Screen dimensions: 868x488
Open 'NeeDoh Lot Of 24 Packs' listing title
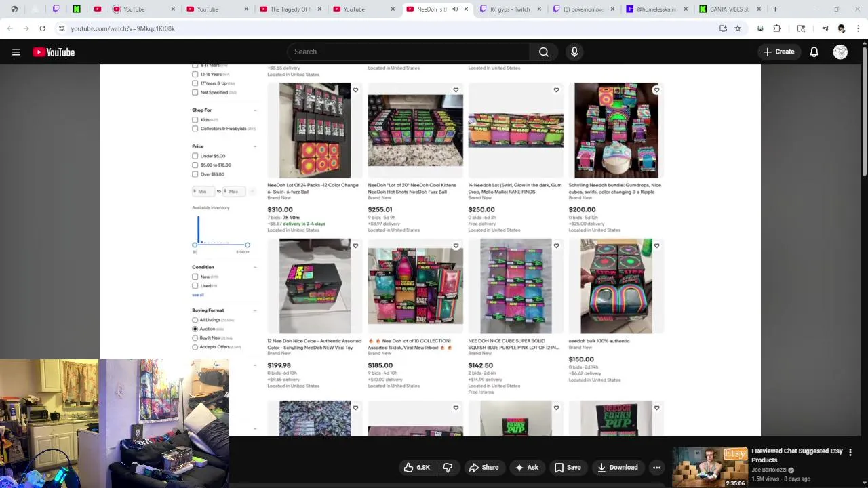coord(313,188)
